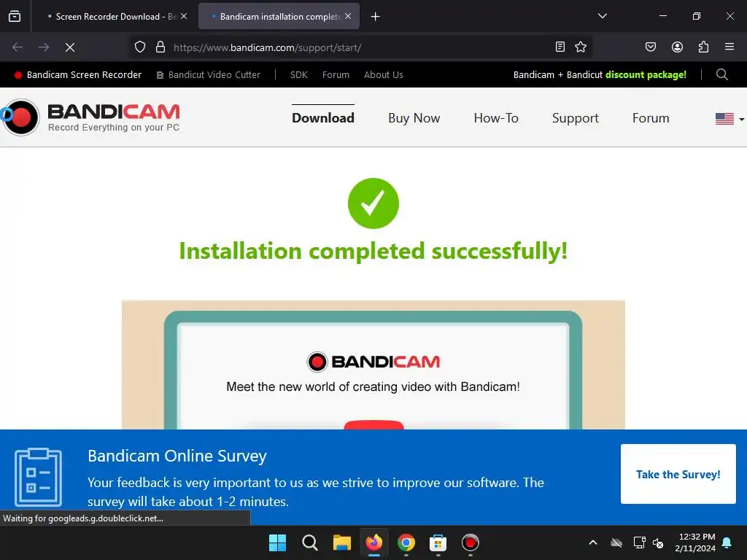
Task: Click the OneDrive cloud tray icon
Action: (616, 542)
